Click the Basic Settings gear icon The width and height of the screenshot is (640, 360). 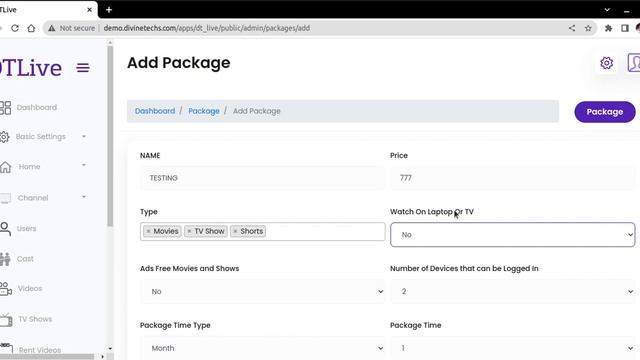(x=4, y=137)
